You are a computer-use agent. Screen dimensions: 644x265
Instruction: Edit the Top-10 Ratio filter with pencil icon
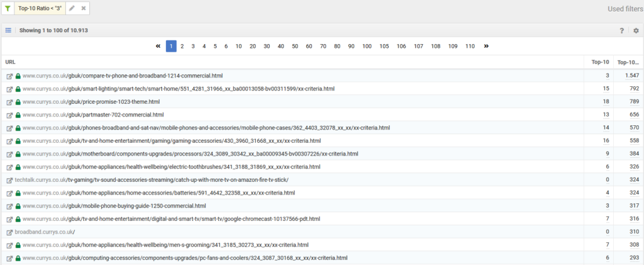[x=72, y=8]
